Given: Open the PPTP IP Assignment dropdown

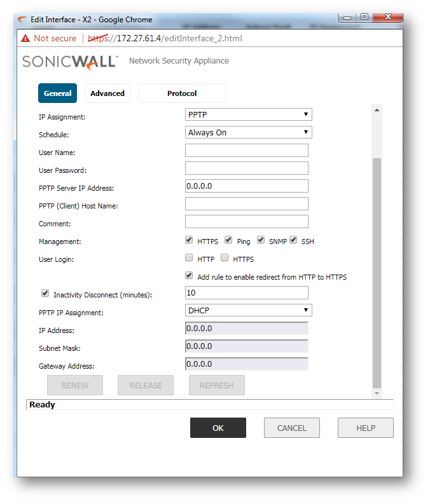Looking at the screenshot, I should 248,310.
